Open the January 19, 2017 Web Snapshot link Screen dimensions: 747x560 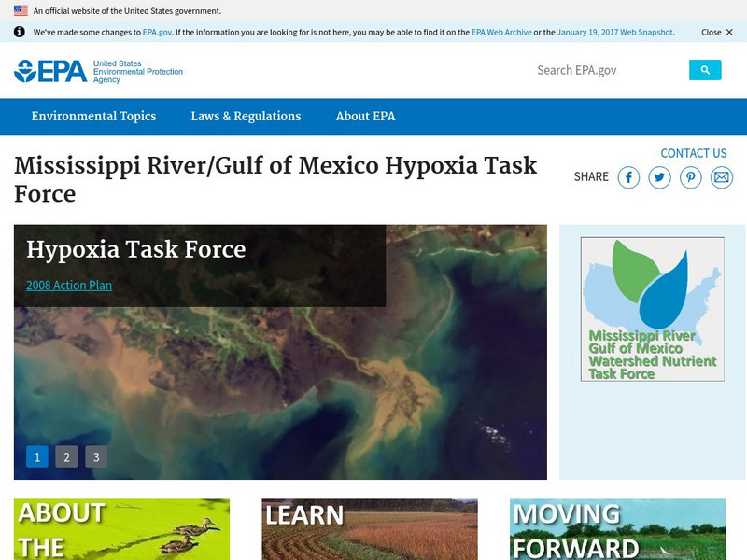612,32
